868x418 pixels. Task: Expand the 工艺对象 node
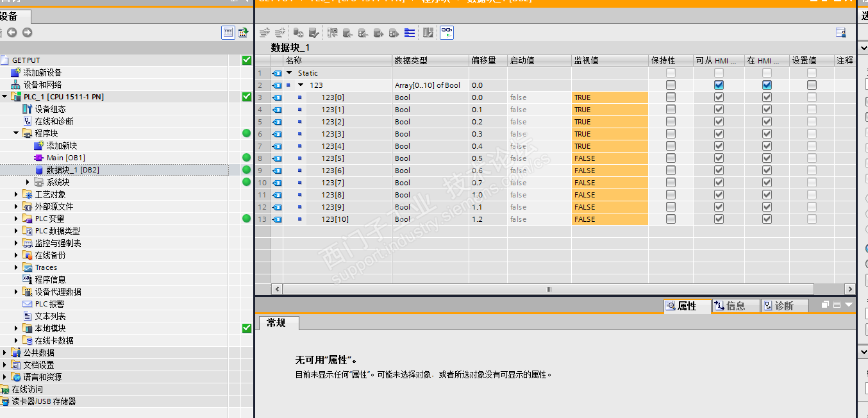(x=17, y=194)
